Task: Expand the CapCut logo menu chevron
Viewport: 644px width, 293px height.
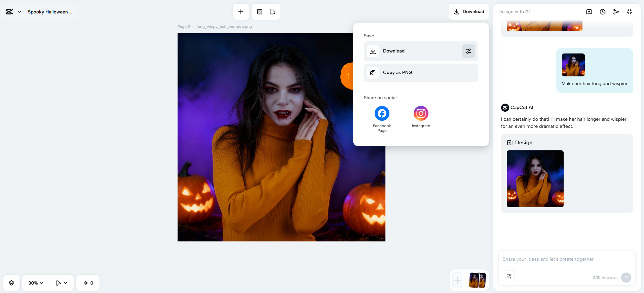Action: (x=20, y=12)
